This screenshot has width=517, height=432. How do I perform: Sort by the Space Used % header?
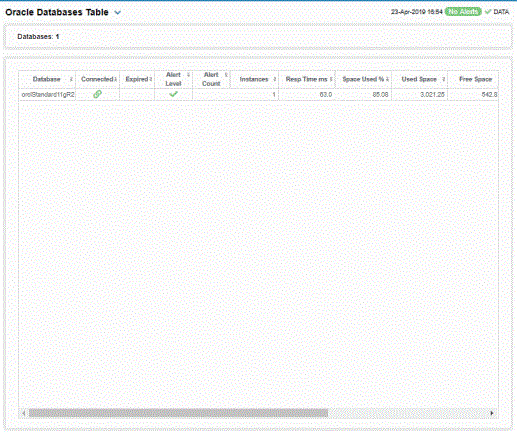363,79
